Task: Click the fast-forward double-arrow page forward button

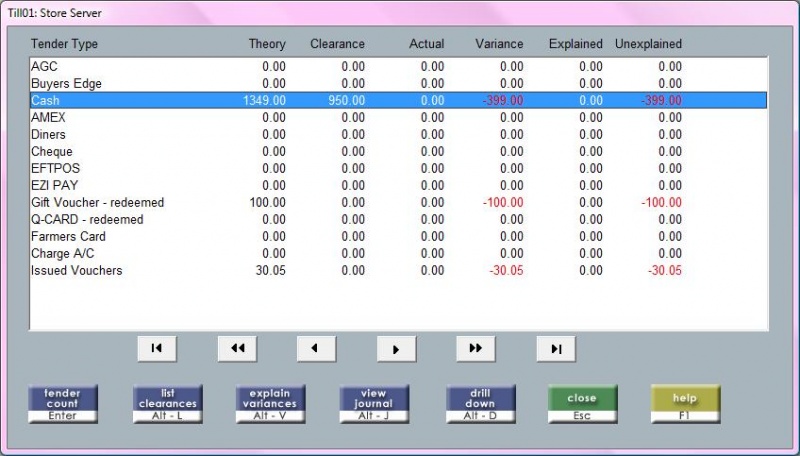Action: click(x=476, y=348)
